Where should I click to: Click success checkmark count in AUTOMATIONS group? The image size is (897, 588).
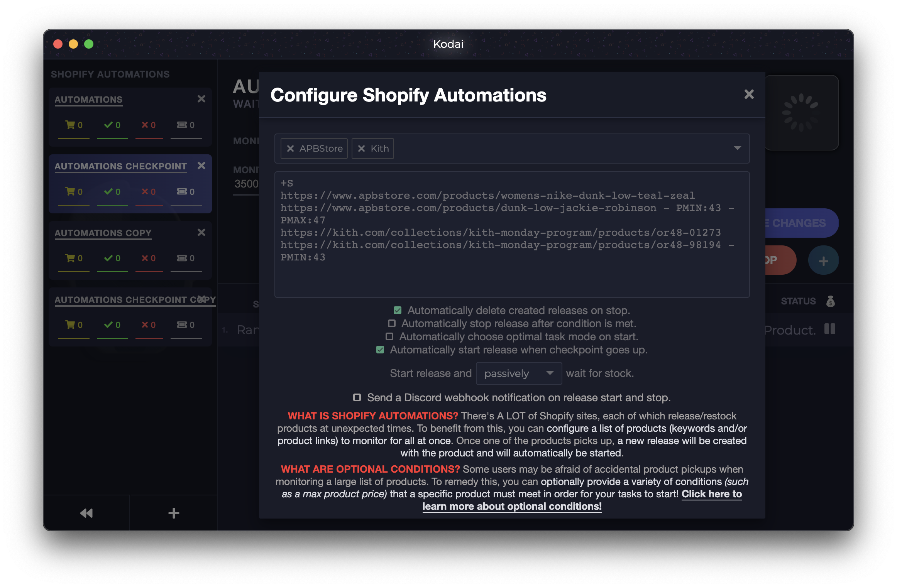pos(112,125)
